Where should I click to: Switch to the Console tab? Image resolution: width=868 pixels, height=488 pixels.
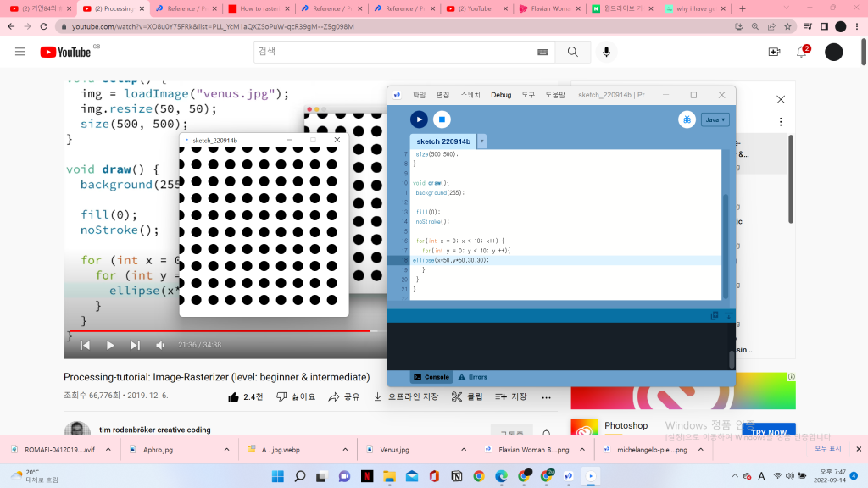coord(431,377)
